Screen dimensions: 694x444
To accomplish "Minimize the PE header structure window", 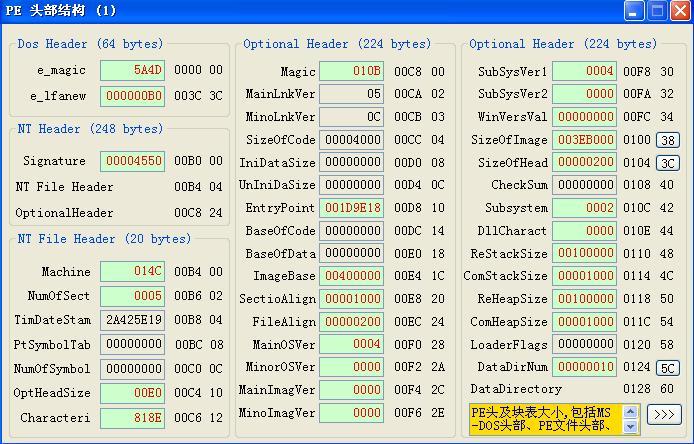I will pyautogui.click(x=634, y=11).
